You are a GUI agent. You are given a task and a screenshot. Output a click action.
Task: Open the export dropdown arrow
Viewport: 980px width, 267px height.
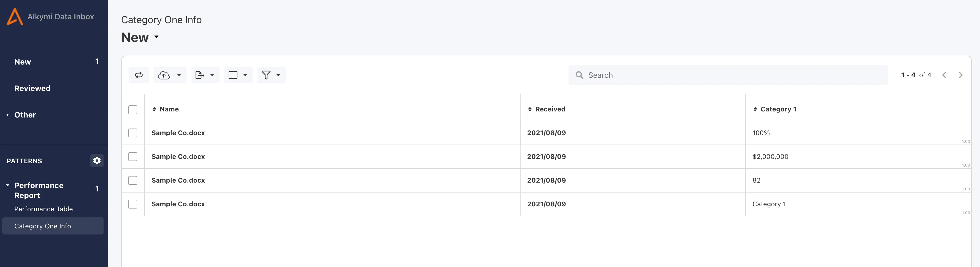coord(212,75)
